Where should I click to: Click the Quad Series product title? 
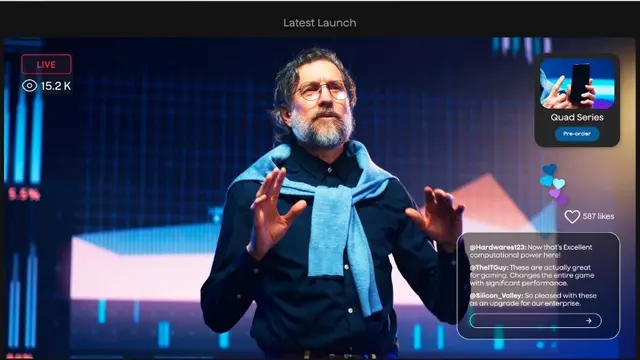coord(577,118)
